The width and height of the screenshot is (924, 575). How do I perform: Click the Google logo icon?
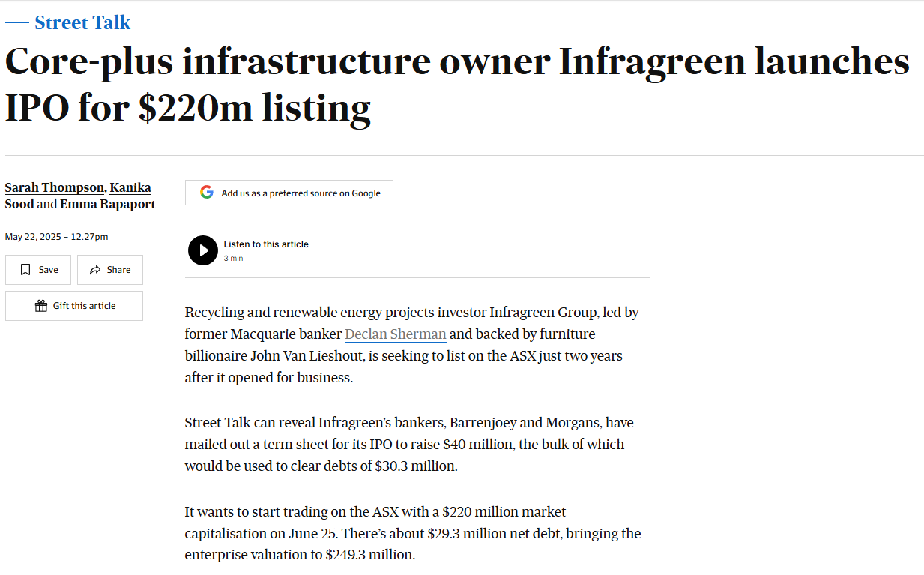coord(207,193)
